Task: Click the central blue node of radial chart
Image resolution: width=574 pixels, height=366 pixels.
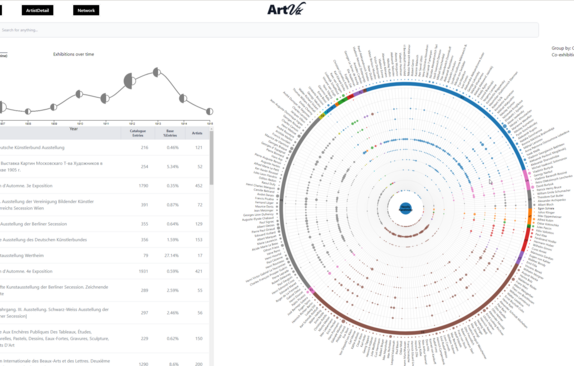Action: (x=405, y=209)
